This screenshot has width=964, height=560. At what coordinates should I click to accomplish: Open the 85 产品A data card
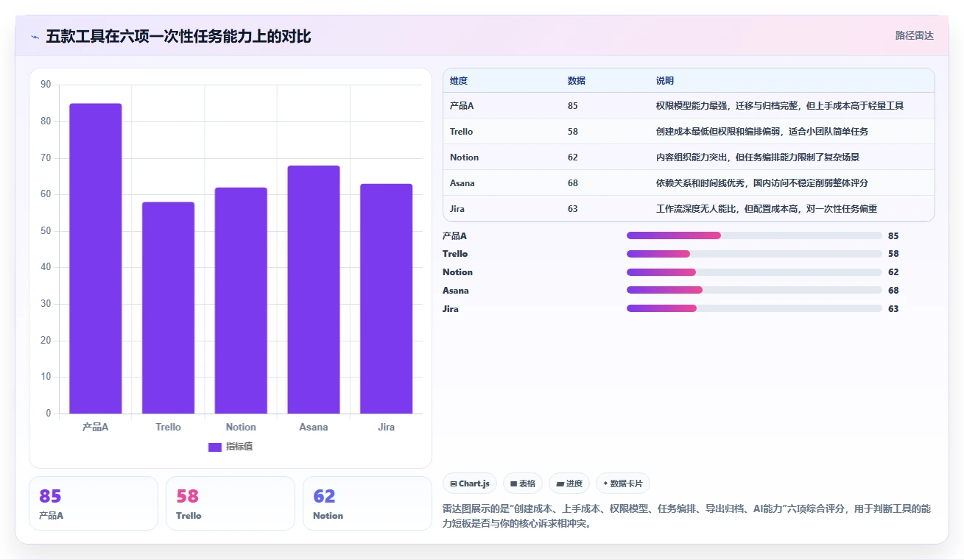pyautogui.click(x=94, y=503)
